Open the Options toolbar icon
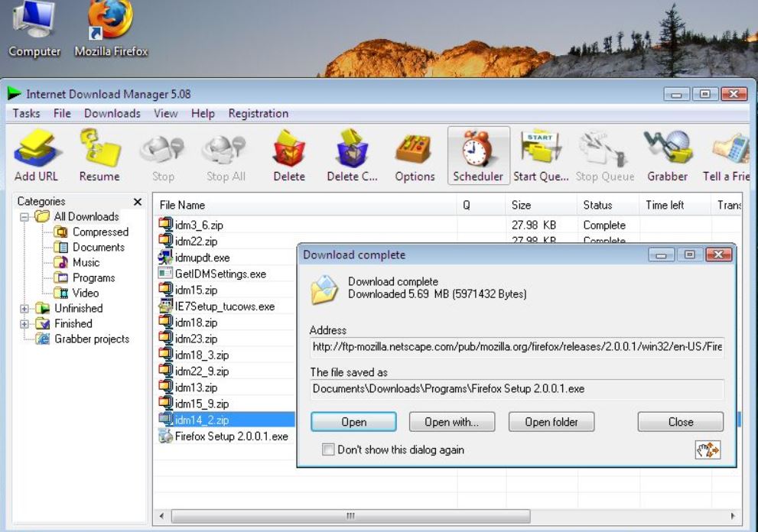 click(x=415, y=149)
